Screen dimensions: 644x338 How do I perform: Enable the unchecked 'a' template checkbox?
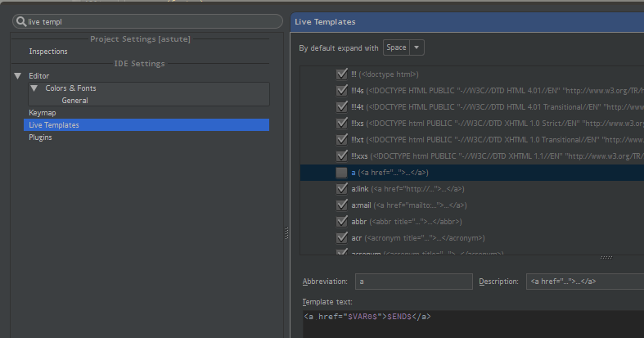coord(341,173)
